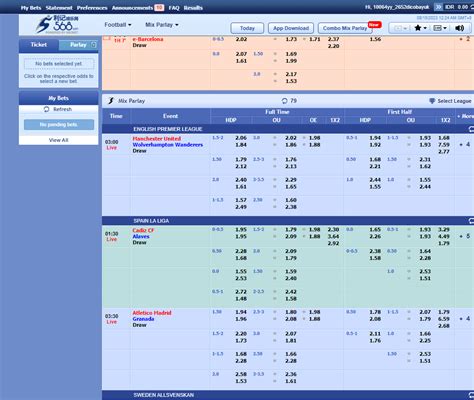Viewport: 474px width, 400px height.
Task: Click the 568 site logo
Action: pyautogui.click(x=57, y=24)
